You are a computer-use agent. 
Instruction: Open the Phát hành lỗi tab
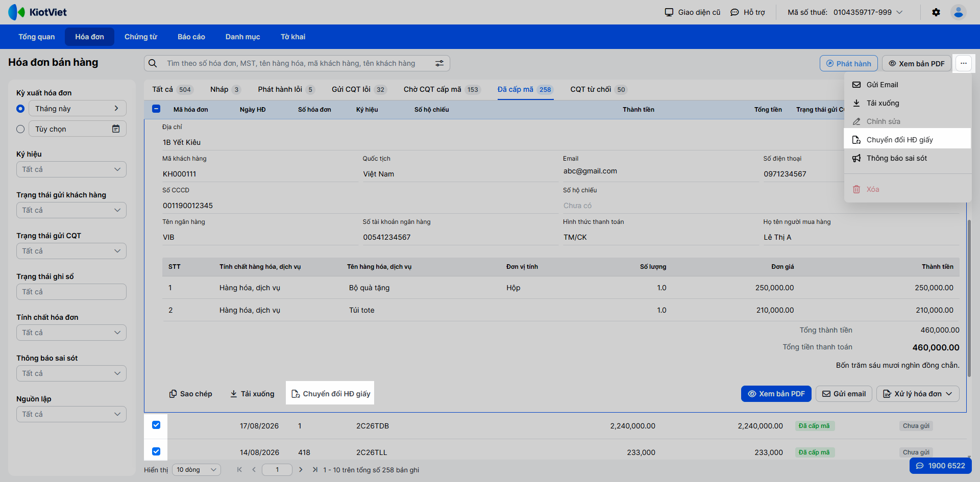[x=286, y=89]
